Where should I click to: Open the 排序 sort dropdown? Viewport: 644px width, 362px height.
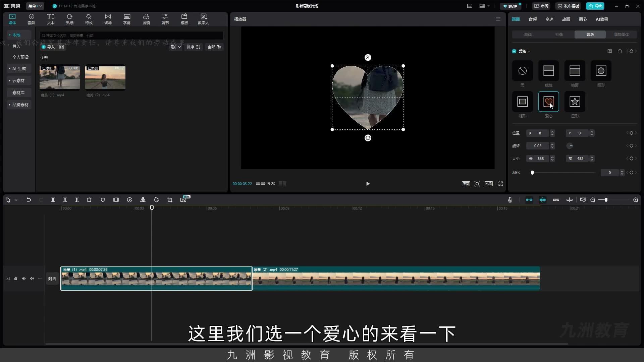(194, 47)
